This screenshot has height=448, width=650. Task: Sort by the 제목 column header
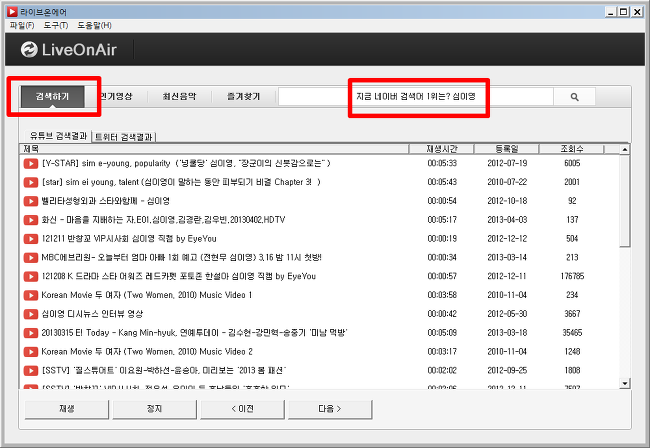214,149
